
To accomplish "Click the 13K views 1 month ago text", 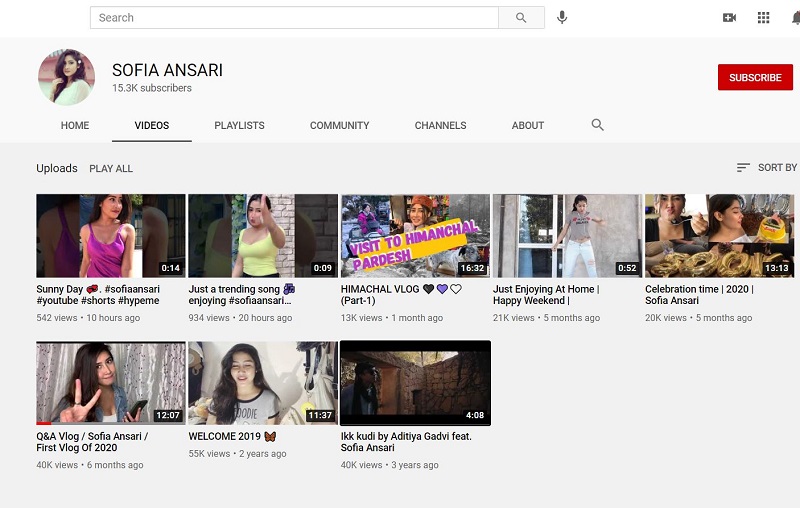I will [391, 318].
